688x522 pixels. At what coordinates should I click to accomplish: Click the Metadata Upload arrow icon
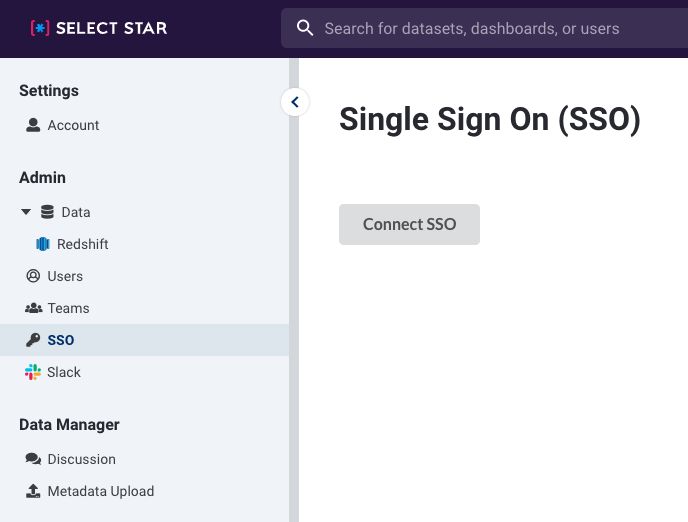33,491
